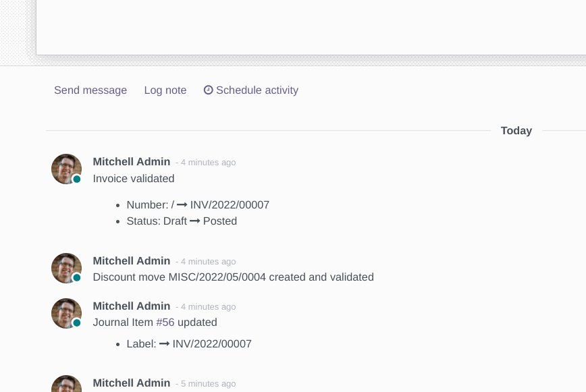
Task: Click the Discount move MISC/2022/05/0004 message text
Action: coord(233,277)
